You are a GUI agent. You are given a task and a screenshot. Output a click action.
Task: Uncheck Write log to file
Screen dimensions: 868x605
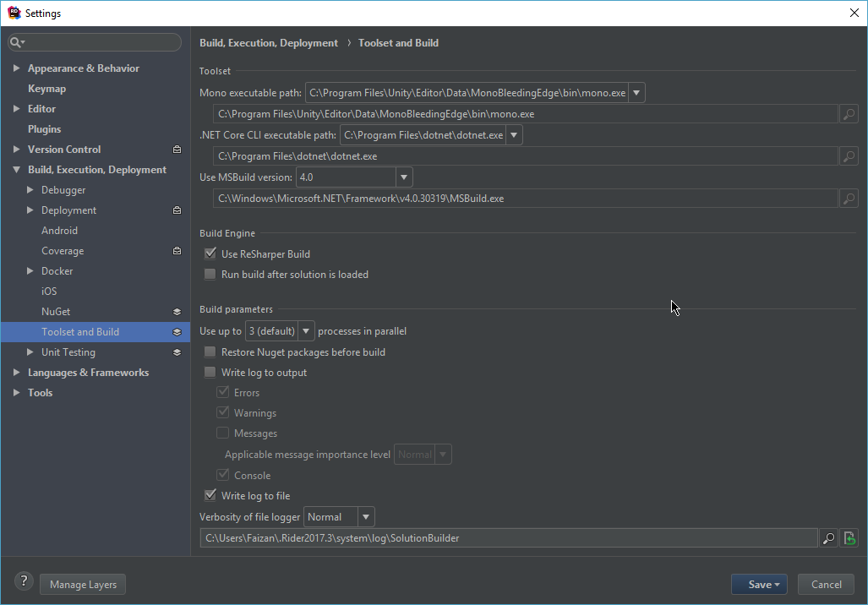(210, 495)
